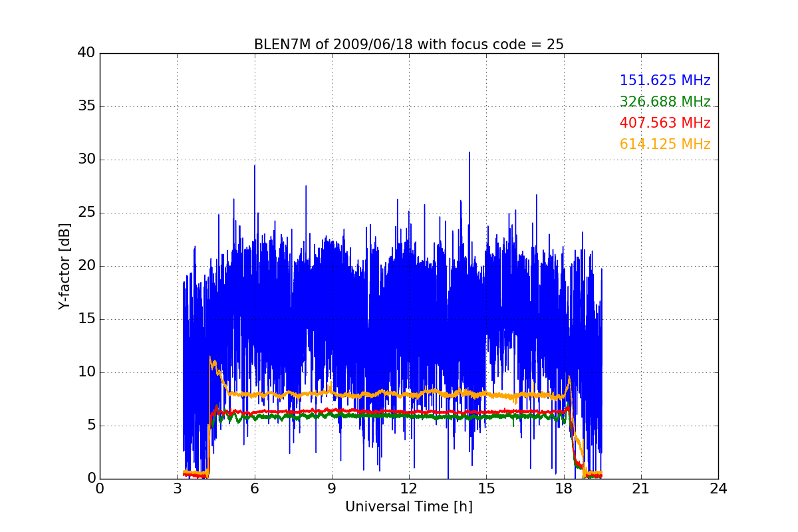Click the y-axis tick label 30

tap(86, 160)
